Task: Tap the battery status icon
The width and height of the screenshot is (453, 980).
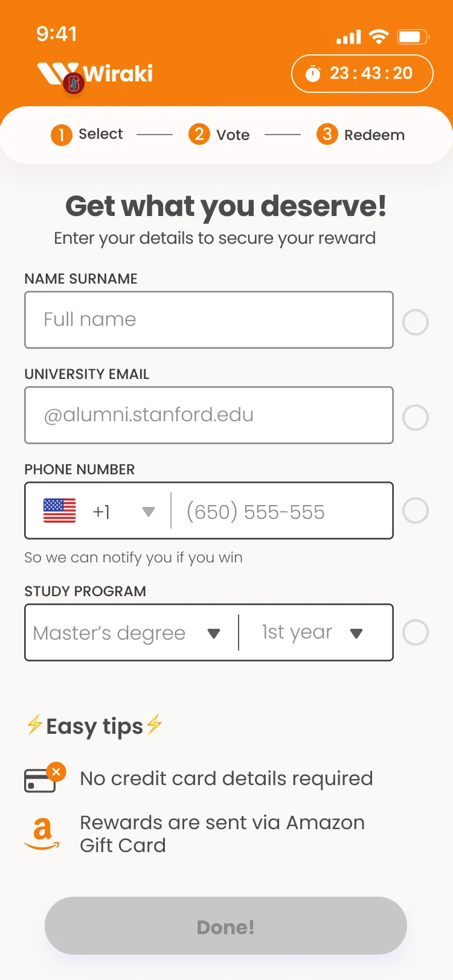Action: coord(413,37)
